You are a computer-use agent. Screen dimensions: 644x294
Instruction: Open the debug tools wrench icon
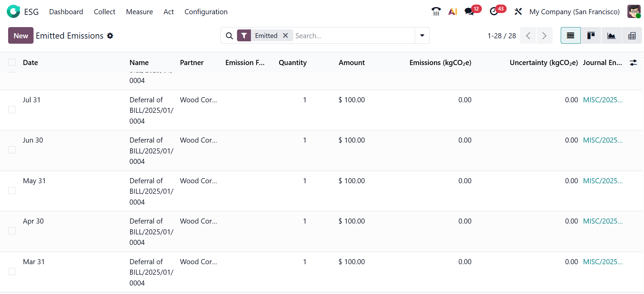pos(518,12)
